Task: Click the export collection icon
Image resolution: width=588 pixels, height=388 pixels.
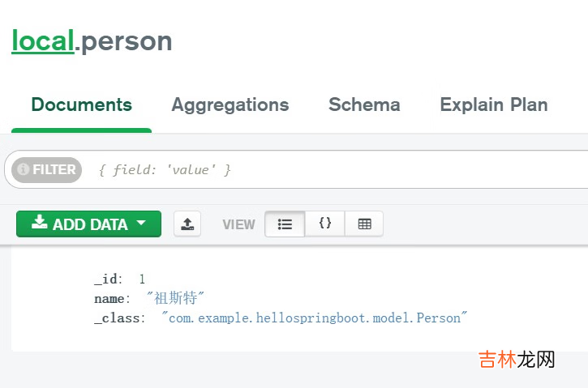Action: [x=187, y=224]
